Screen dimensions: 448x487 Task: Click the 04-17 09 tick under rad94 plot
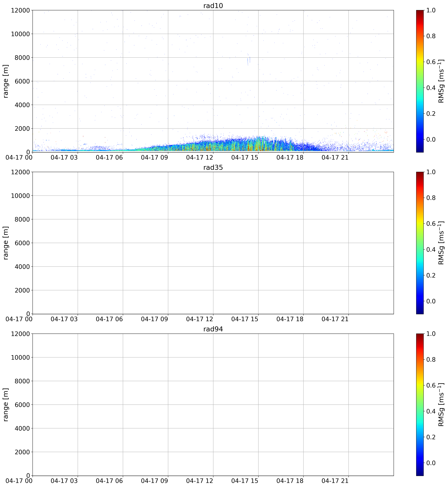click(x=154, y=481)
